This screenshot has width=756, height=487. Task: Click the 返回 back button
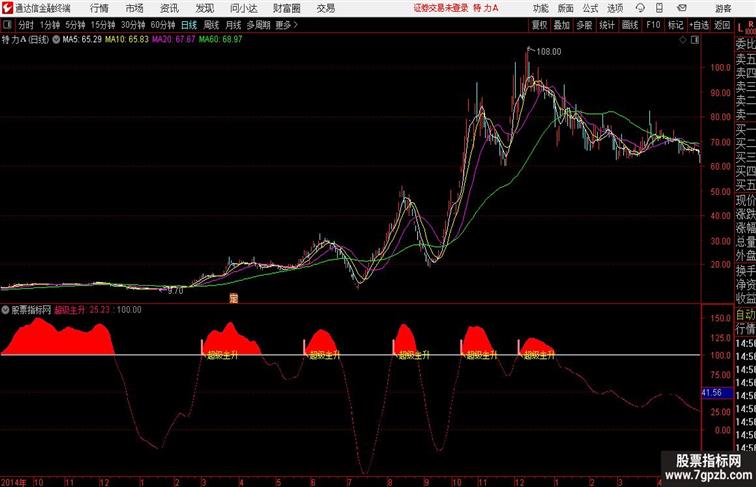(722, 25)
